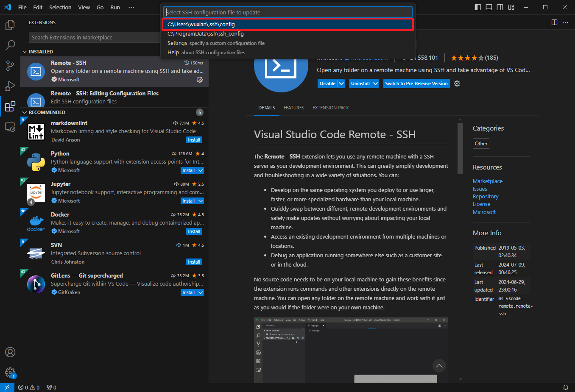Select C:\ProgramData\ssh\ssh_config option

(x=288, y=34)
